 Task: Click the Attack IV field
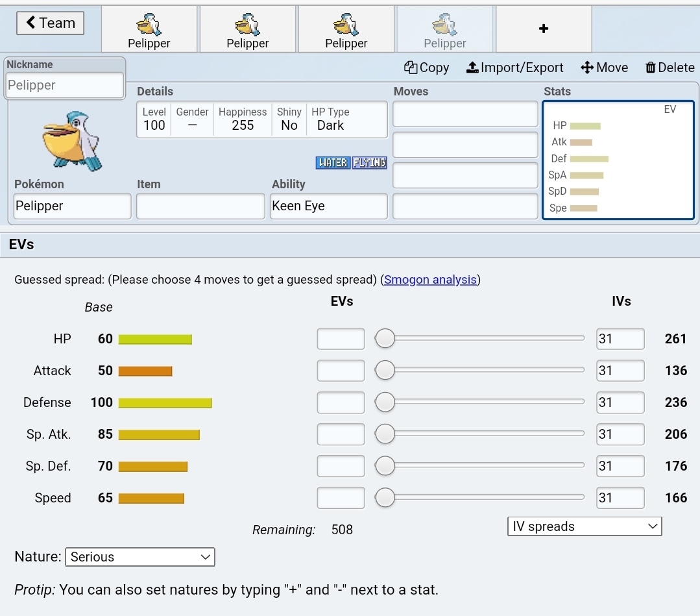[x=620, y=371]
